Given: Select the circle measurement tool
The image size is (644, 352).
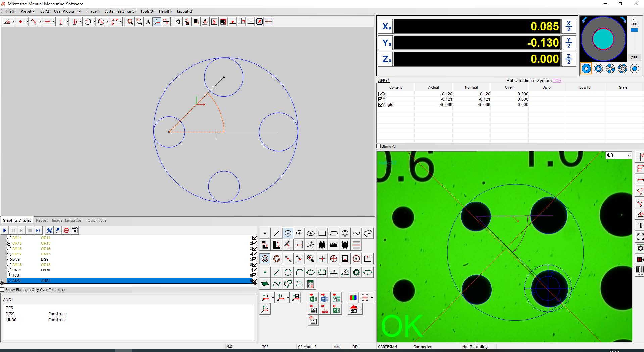Looking at the screenshot, I should [x=288, y=233].
